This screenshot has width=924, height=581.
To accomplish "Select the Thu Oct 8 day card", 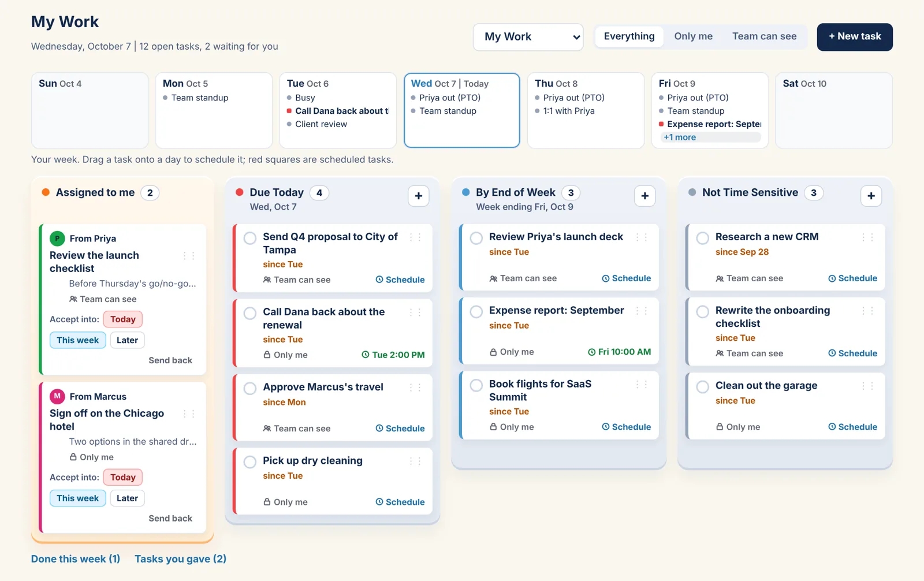I will click(586, 110).
